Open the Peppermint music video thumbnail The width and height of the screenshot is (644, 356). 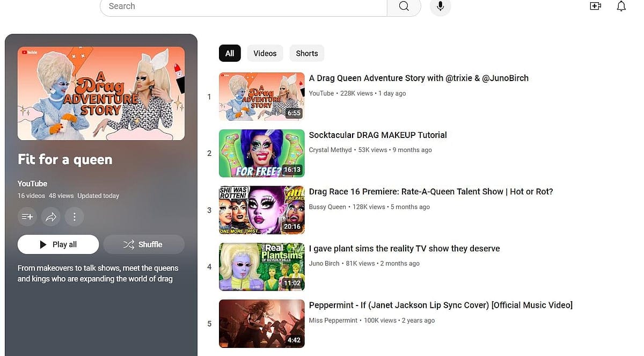(262, 324)
